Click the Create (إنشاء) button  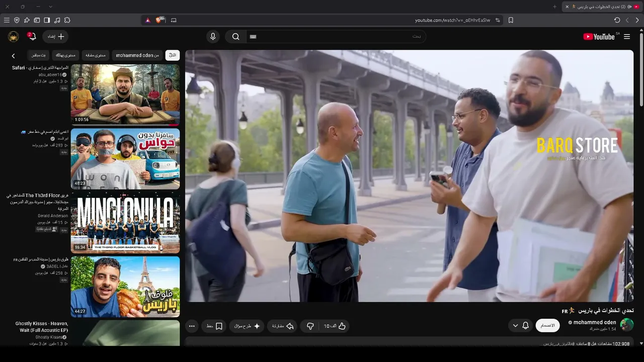pyautogui.click(x=55, y=37)
